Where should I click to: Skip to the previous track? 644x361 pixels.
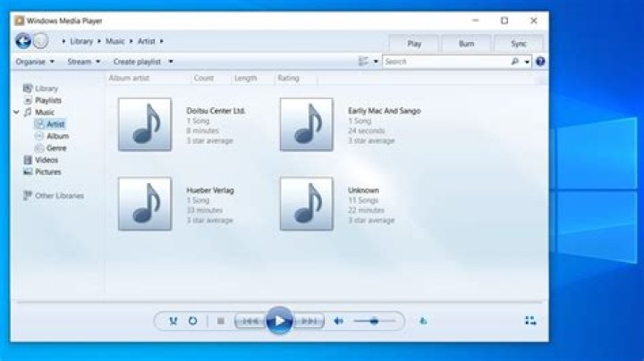250,321
